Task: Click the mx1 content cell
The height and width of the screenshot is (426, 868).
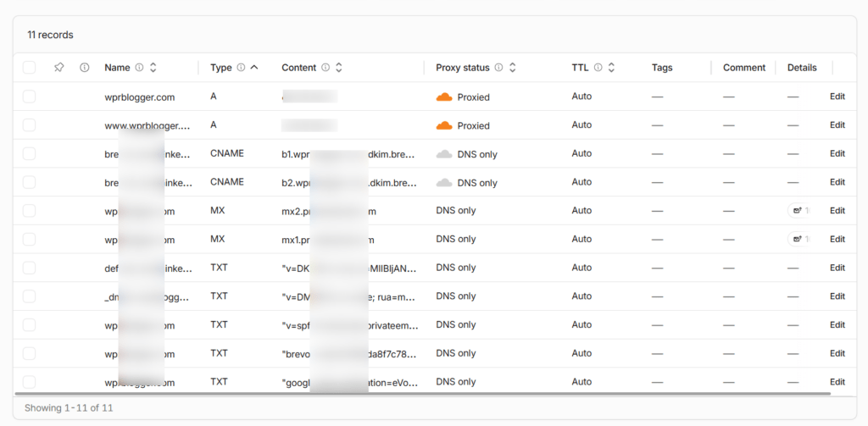Action: 330,239
